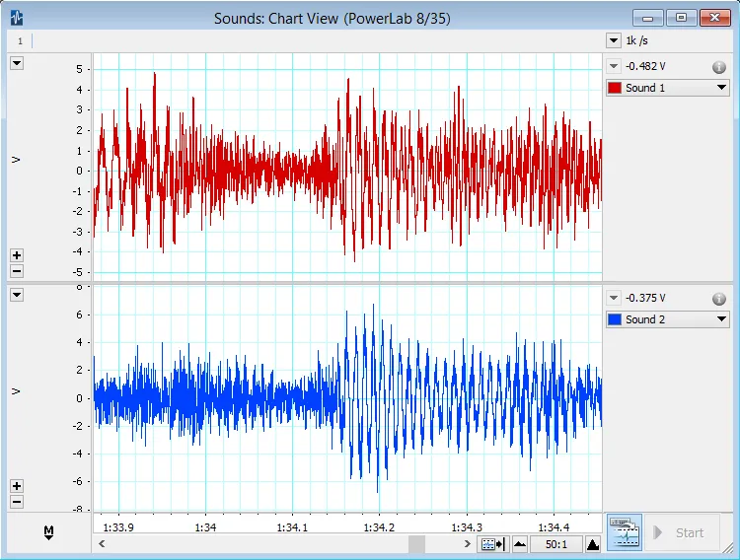740x560 pixels.
Task: Click the Sound 1 channel info icon
Action: pyautogui.click(x=719, y=67)
